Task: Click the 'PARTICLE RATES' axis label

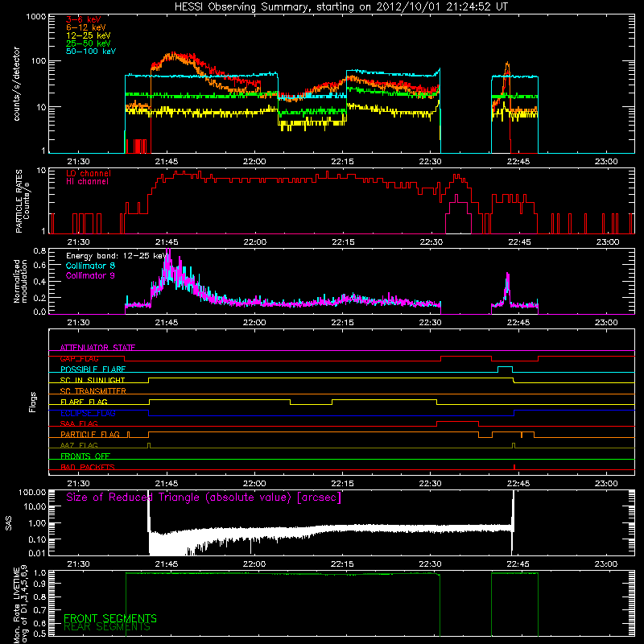Action: [19, 200]
